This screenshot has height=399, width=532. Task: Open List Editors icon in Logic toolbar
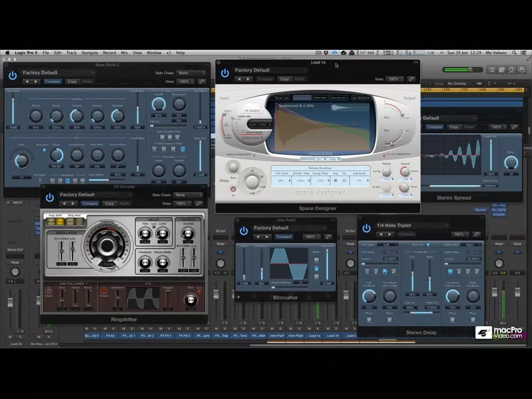492,70
